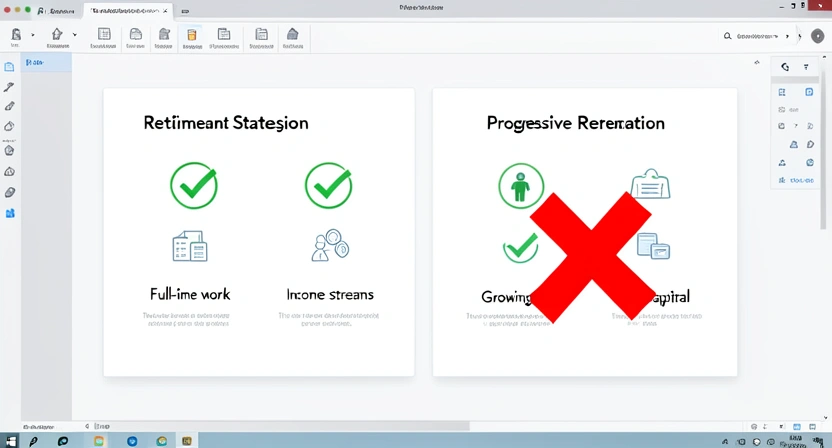
Task: Open the dropdown arrow beside house icon
Action: (74, 35)
